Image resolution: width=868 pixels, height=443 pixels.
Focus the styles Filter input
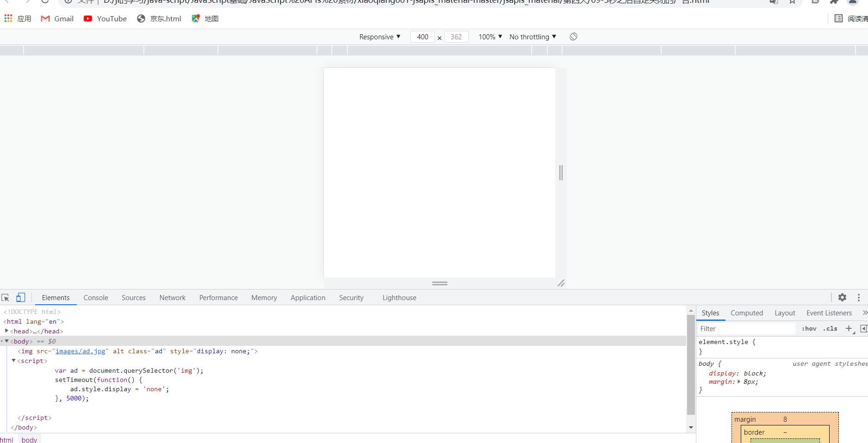pos(747,329)
